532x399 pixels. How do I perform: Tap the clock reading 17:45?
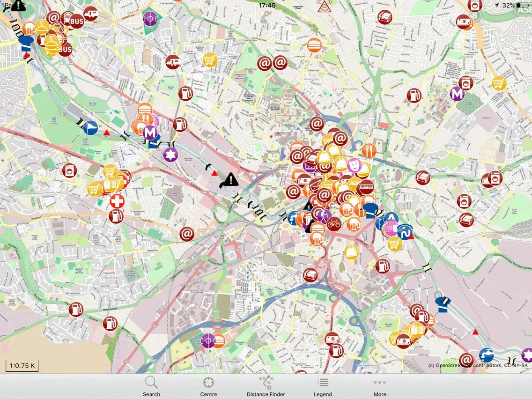tap(267, 5)
